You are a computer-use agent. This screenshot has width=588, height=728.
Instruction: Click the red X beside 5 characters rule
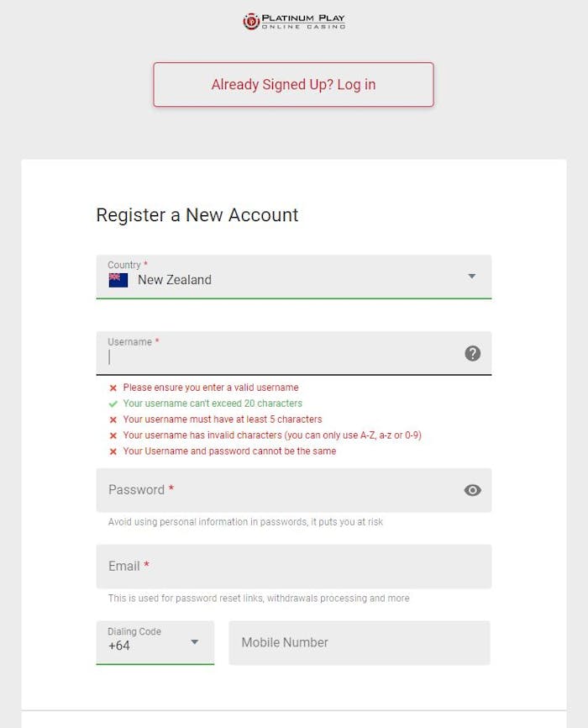113,419
